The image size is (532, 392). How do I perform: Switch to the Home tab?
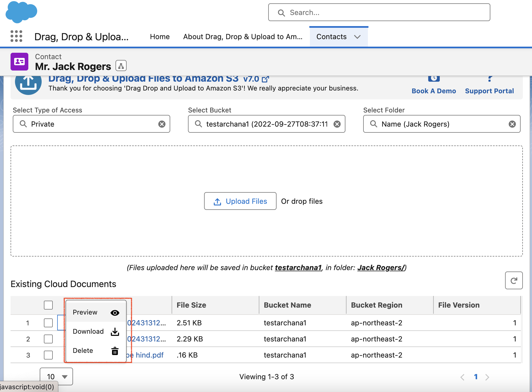coord(160,37)
